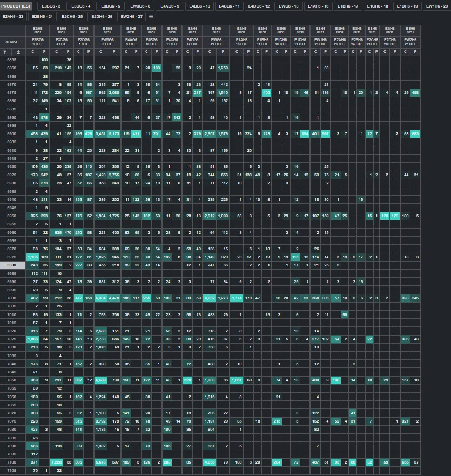Switch to the E1BH6 - 17 tab
Image resolution: width=451 pixels, height=476 pixels.
(x=348, y=6)
